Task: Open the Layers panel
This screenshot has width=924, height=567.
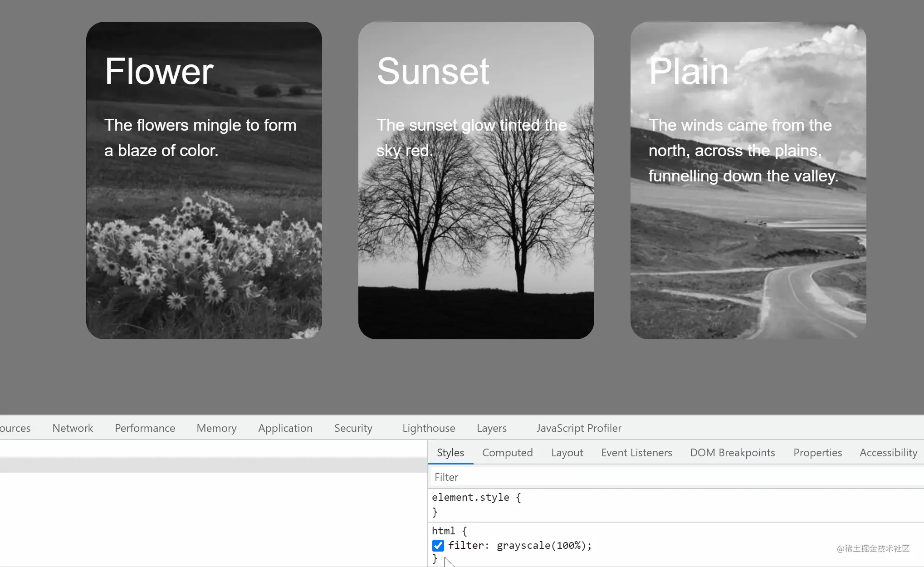Action: 492,428
